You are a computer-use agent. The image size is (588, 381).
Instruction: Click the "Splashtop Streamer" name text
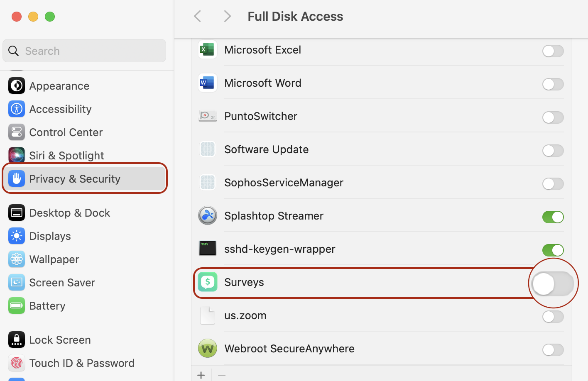pyautogui.click(x=274, y=216)
